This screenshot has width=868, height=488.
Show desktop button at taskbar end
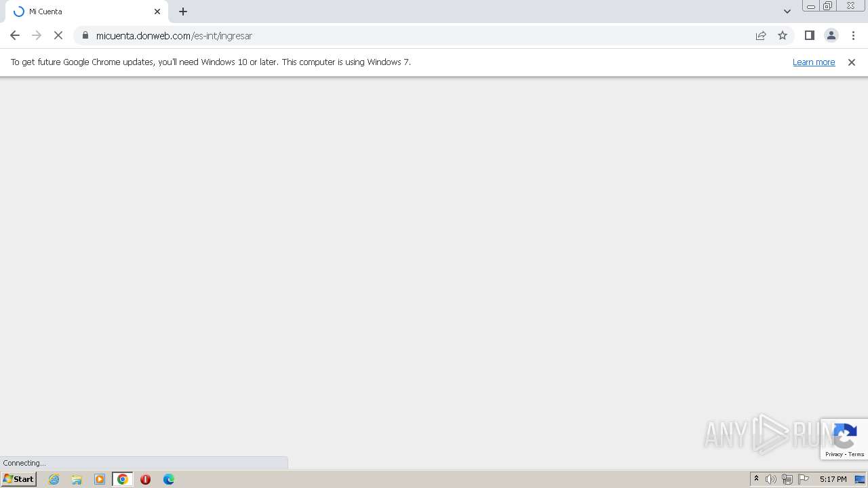[x=860, y=479]
